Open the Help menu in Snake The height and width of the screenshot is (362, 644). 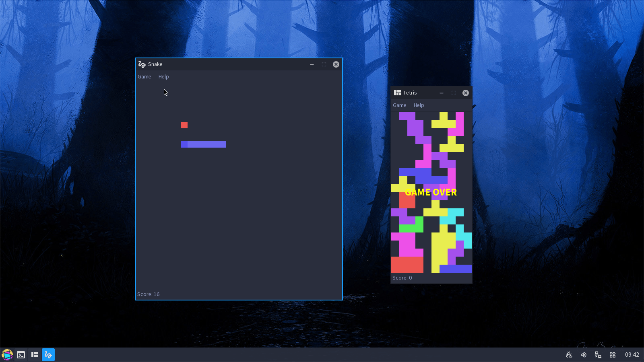point(163,77)
